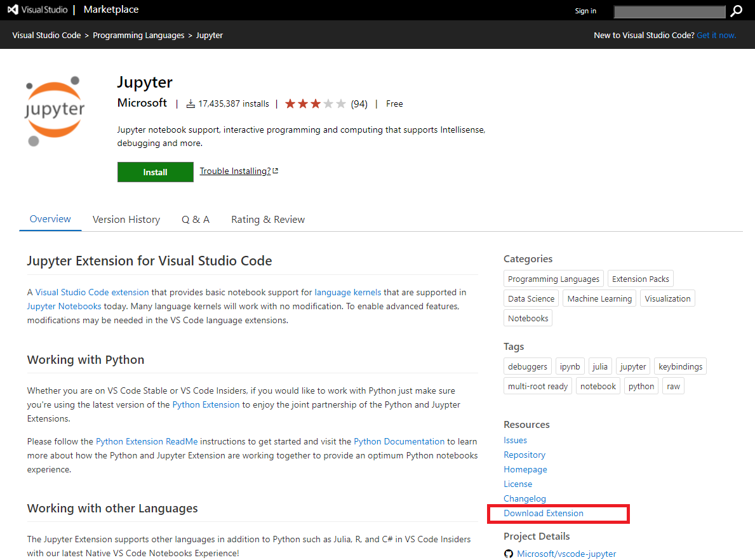Open the Rating & Review tab
The image size is (755, 560).
[x=268, y=220]
